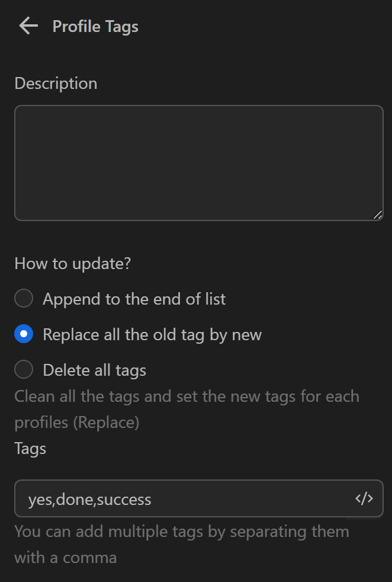
Task: Click the Description field label
Action: click(56, 84)
